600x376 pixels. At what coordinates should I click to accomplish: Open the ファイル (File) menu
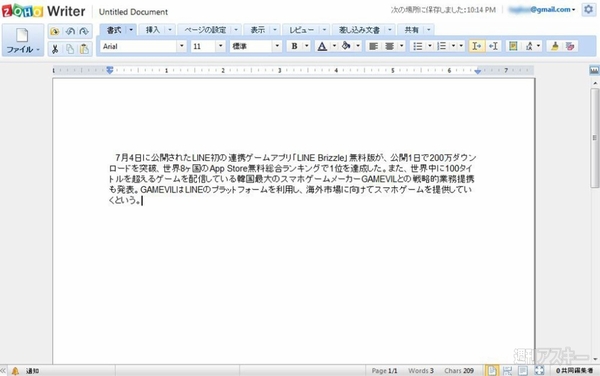[23, 40]
